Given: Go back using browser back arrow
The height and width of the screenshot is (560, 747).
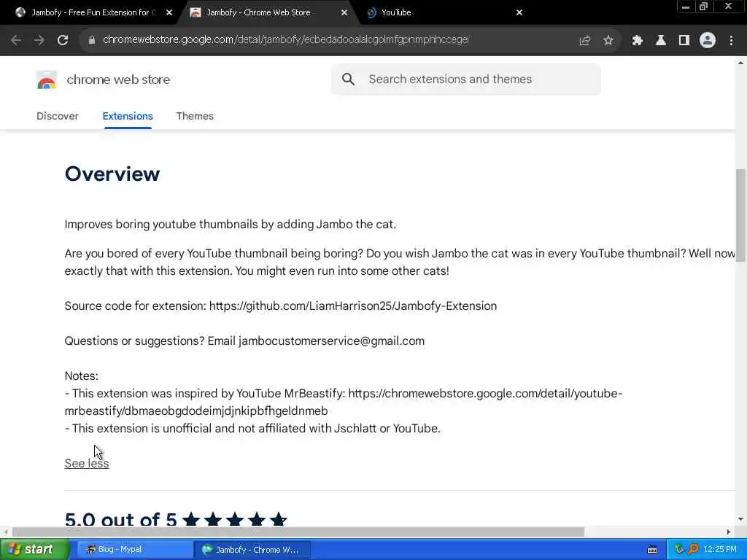Looking at the screenshot, I should click(x=16, y=41).
